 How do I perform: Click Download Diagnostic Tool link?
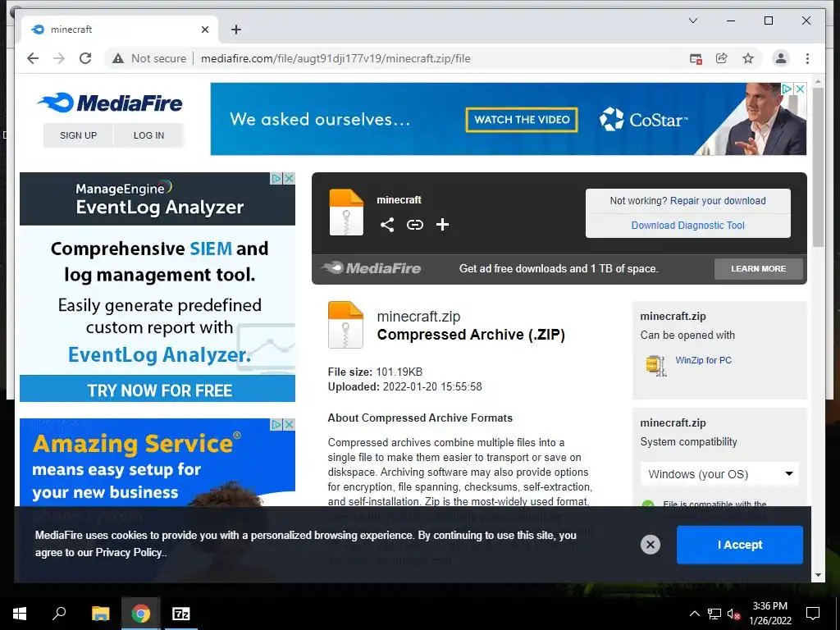tap(688, 226)
